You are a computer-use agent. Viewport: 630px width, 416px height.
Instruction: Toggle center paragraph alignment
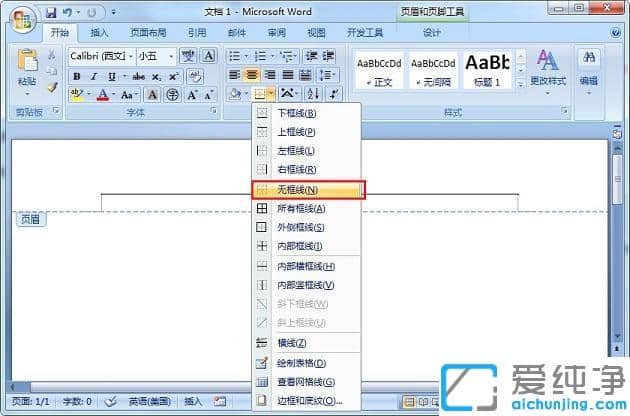click(252, 75)
